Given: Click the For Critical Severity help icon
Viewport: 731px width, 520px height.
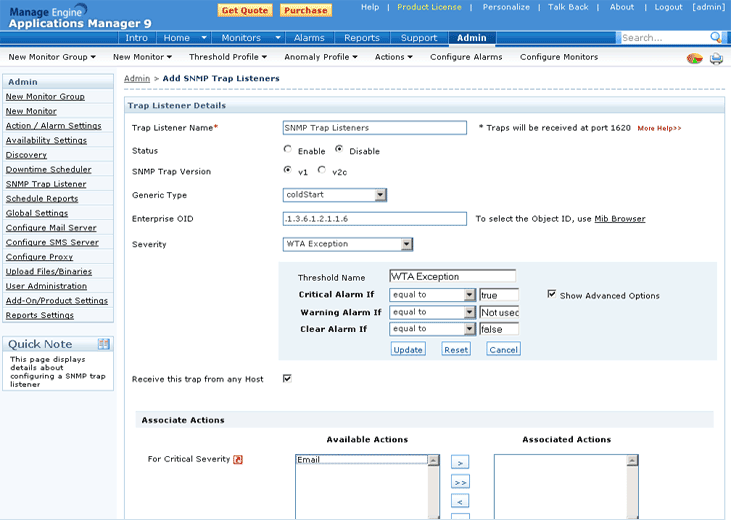Looking at the screenshot, I should click(238, 459).
